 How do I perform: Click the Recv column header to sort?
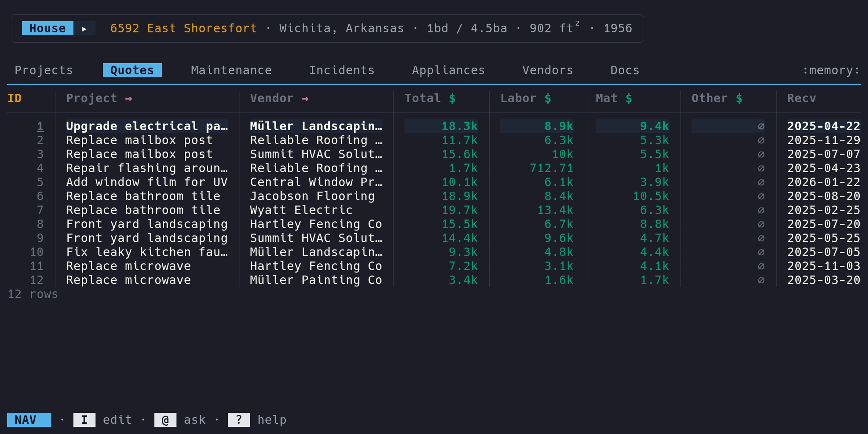pyautogui.click(x=801, y=98)
